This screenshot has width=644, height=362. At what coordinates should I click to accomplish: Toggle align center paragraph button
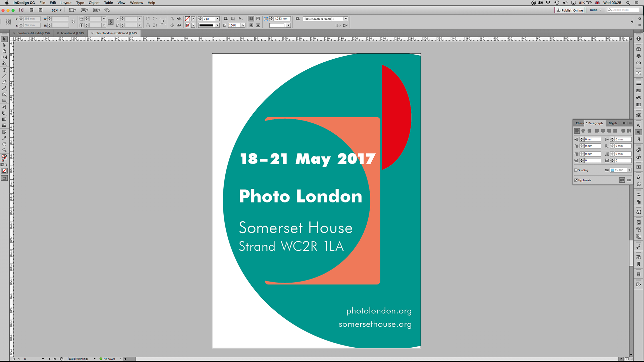[x=583, y=131]
